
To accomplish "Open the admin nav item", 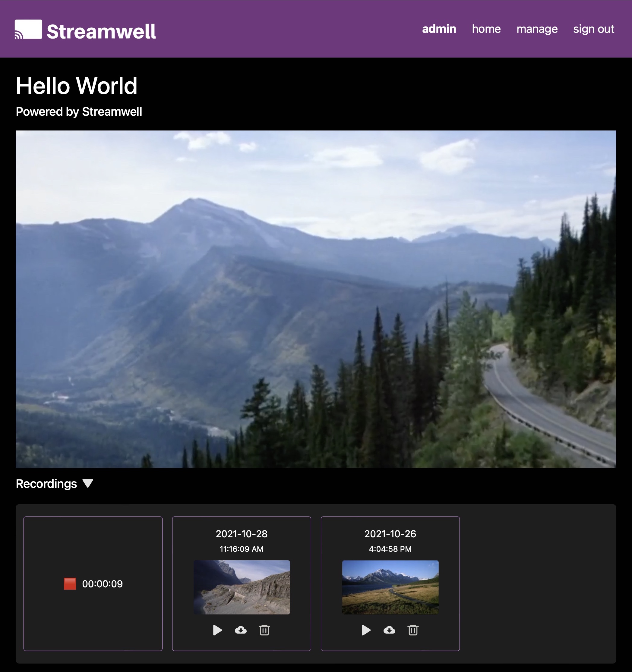I will coord(439,29).
